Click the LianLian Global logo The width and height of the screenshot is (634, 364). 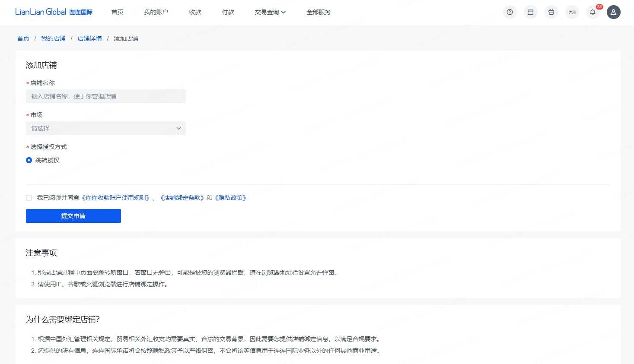pos(54,12)
